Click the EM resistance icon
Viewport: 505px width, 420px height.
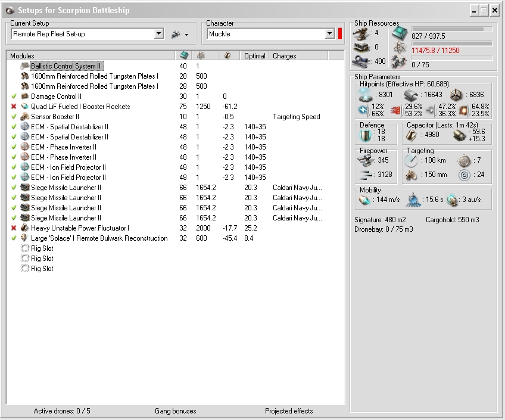click(x=364, y=110)
